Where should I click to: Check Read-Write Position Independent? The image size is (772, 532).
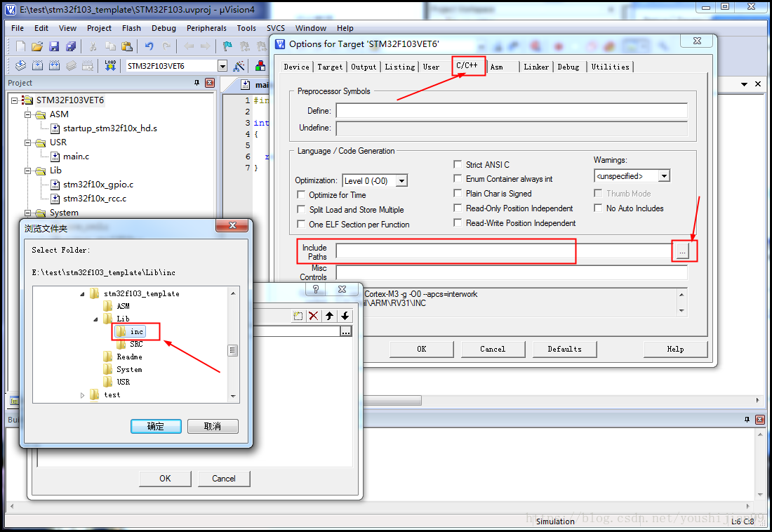click(x=458, y=223)
